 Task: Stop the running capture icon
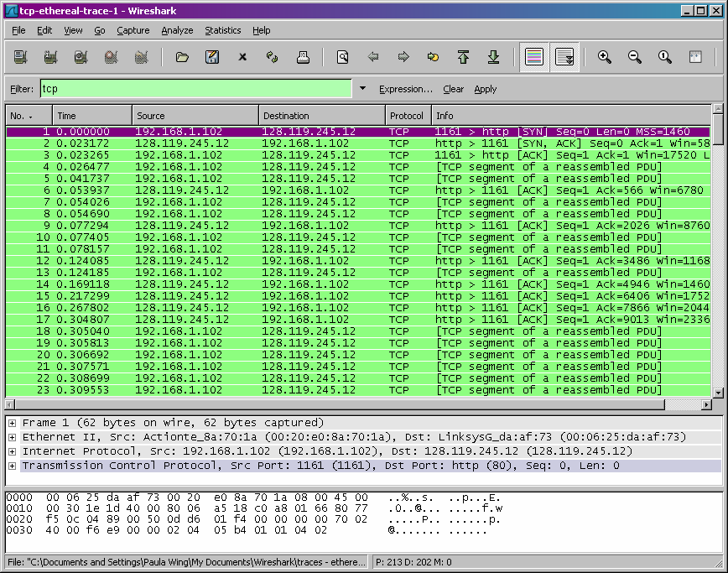(x=111, y=57)
